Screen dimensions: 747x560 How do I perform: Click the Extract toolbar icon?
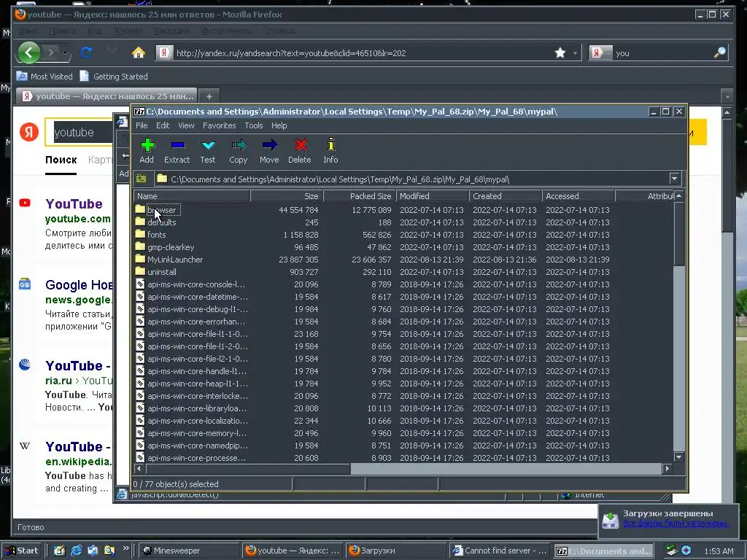pyautogui.click(x=178, y=145)
